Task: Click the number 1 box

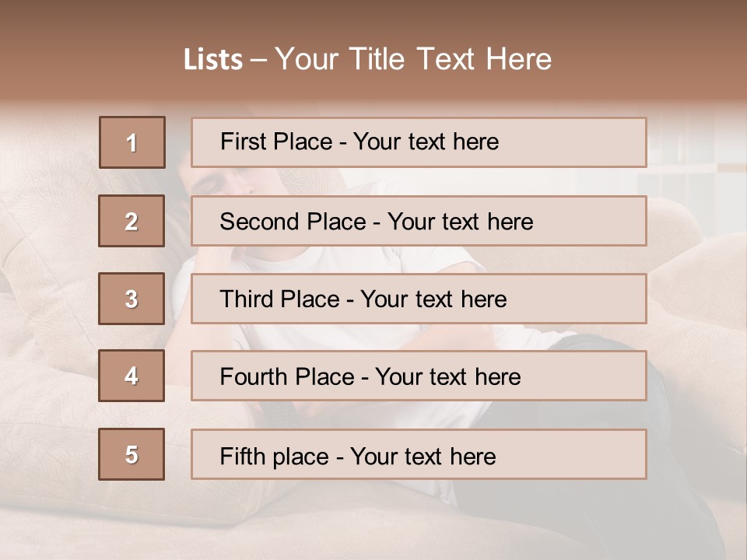Action: [x=132, y=142]
